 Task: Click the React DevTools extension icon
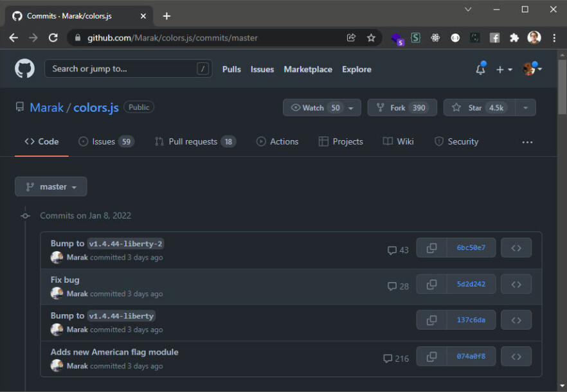click(435, 38)
